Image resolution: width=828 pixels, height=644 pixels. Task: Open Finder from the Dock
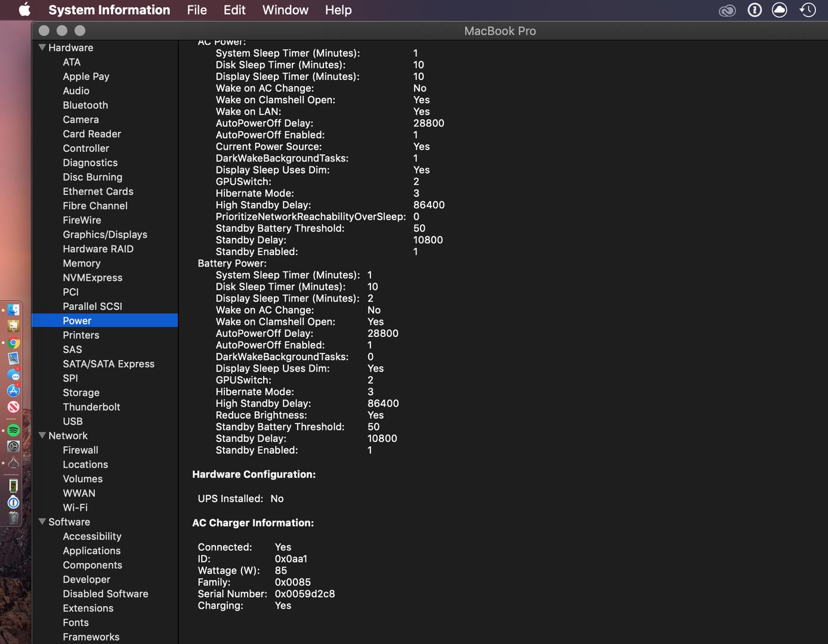13,310
